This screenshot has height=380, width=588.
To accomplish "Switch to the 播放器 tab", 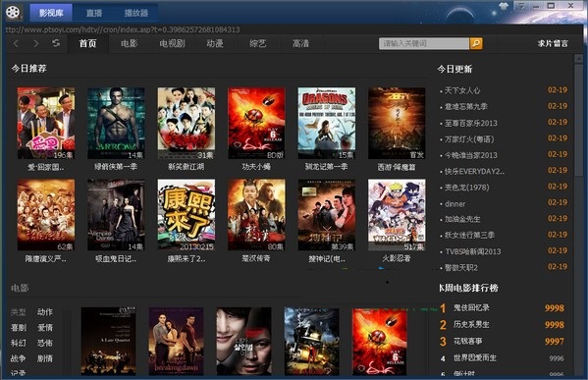I will [x=136, y=13].
